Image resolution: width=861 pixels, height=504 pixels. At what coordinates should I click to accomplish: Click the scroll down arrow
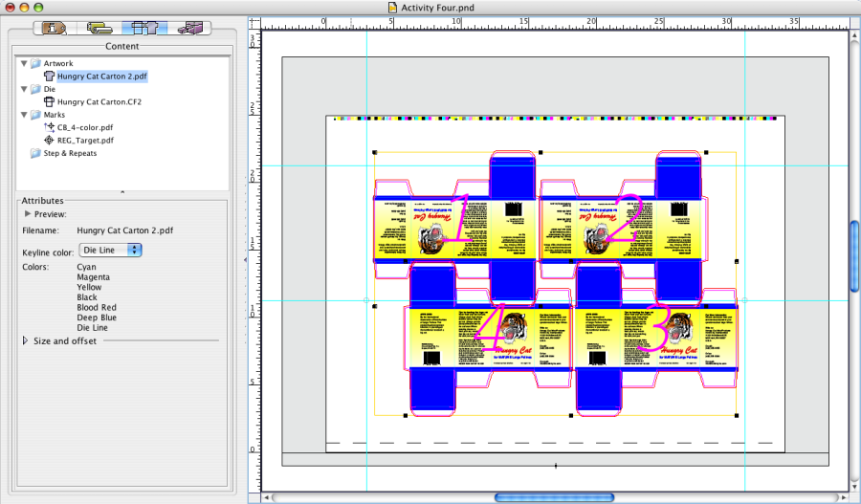854,487
